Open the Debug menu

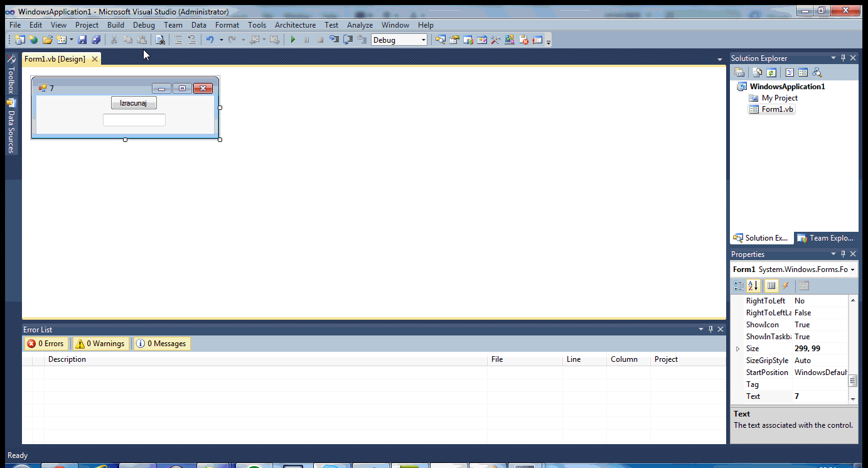tap(144, 25)
